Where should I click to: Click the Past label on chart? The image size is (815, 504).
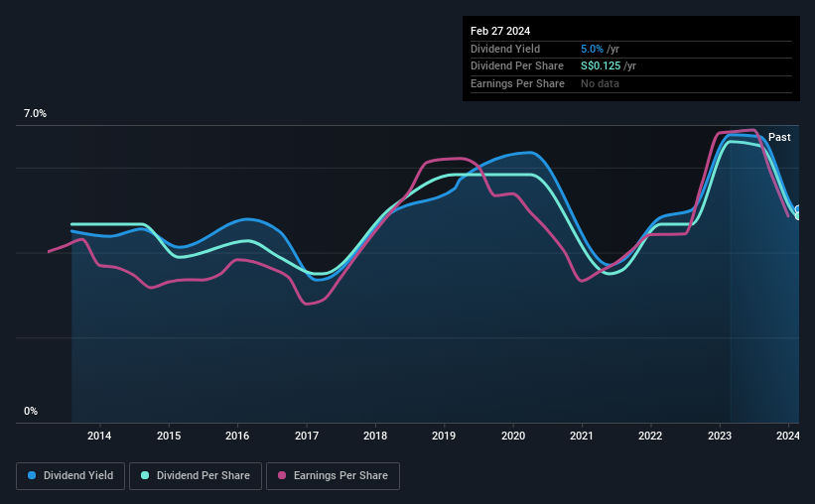(x=779, y=137)
